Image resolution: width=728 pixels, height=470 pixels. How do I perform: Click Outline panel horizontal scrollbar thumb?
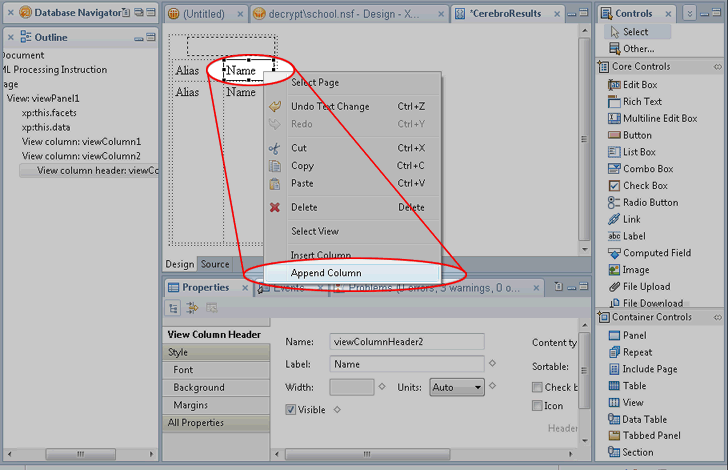pos(81,454)
